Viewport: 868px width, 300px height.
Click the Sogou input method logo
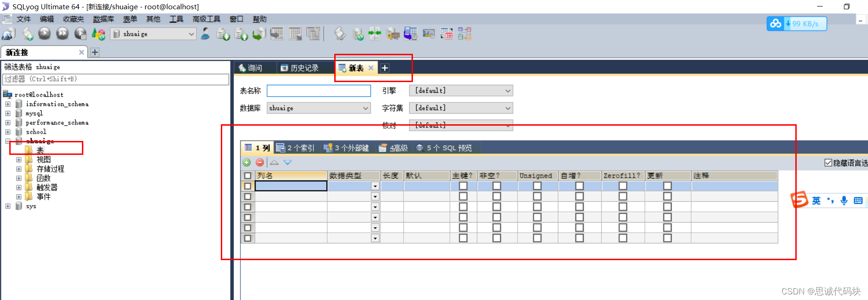click(x=799, y=199)
